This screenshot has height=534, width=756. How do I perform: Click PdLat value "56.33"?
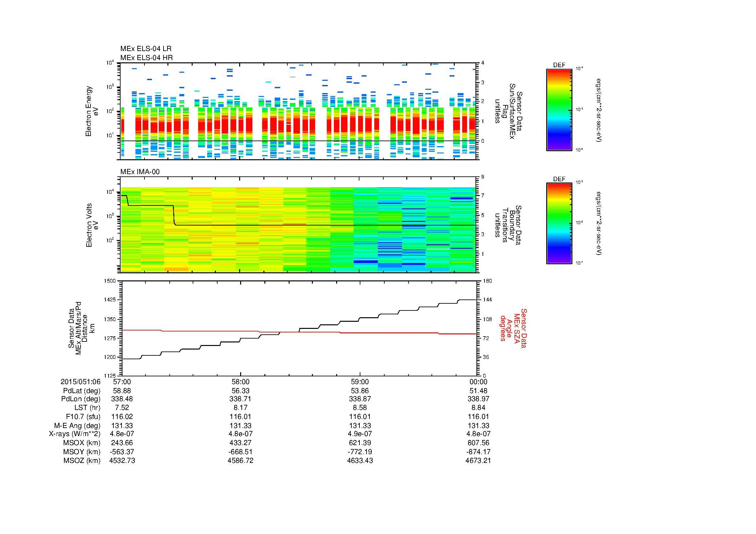pos(241,391)
